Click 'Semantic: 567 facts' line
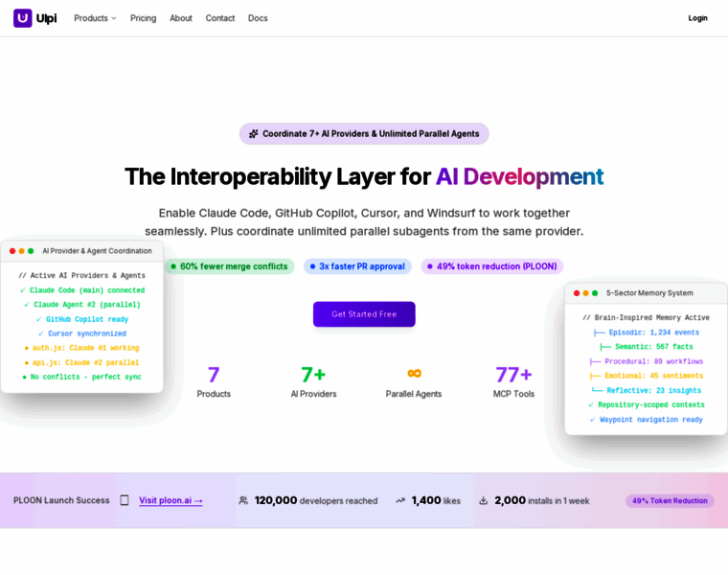728x575 pixels. [647, 347]
